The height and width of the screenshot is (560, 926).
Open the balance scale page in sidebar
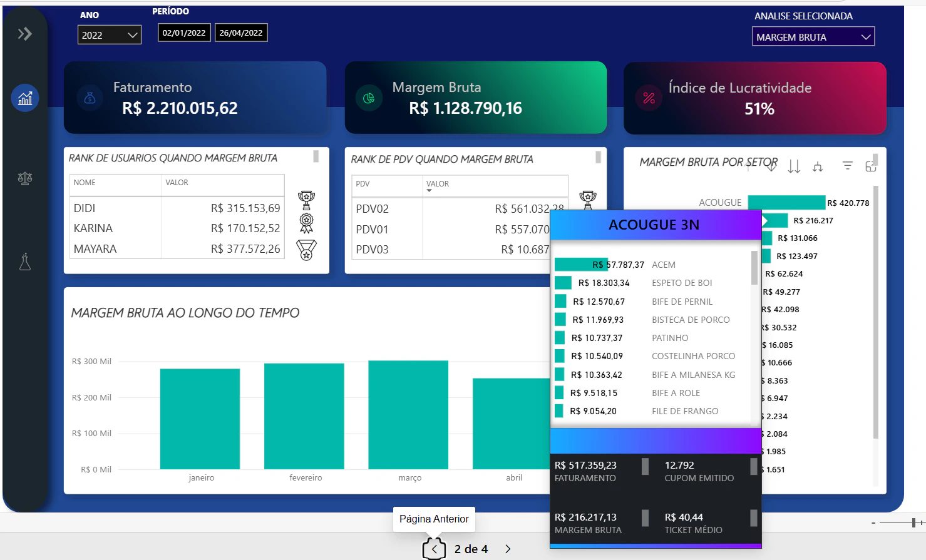25,179
